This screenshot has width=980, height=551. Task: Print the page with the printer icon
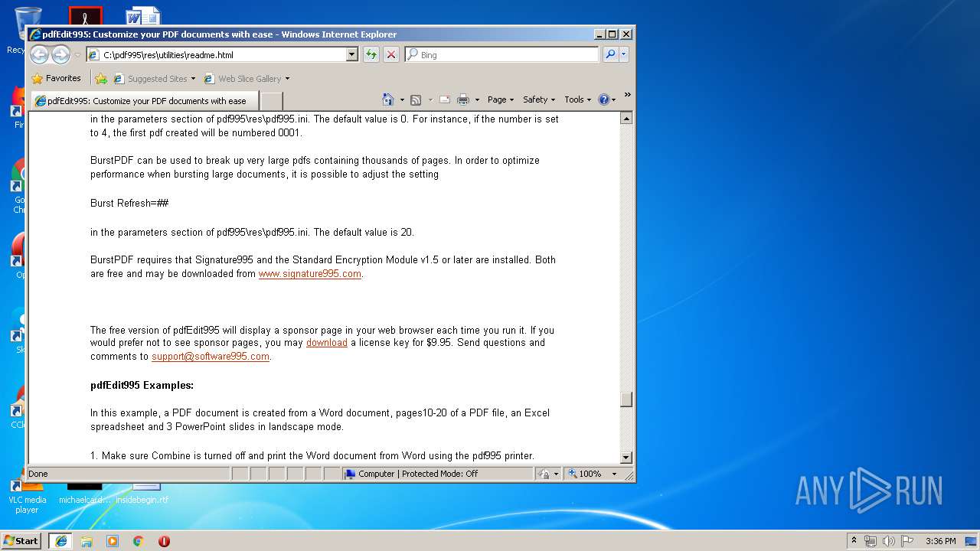click(x=463, y=99)
